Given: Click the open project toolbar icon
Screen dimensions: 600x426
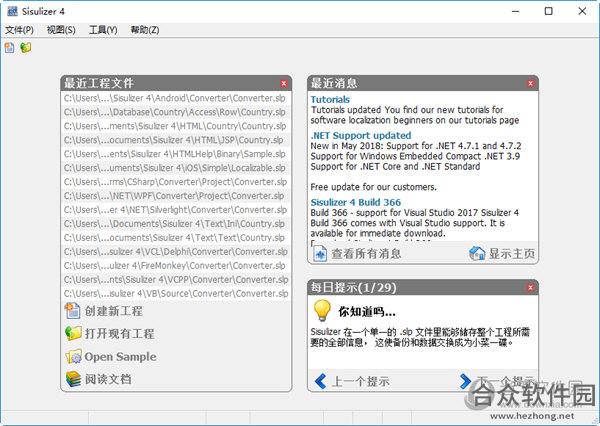Looking at the screenshot, I should 26,47.
